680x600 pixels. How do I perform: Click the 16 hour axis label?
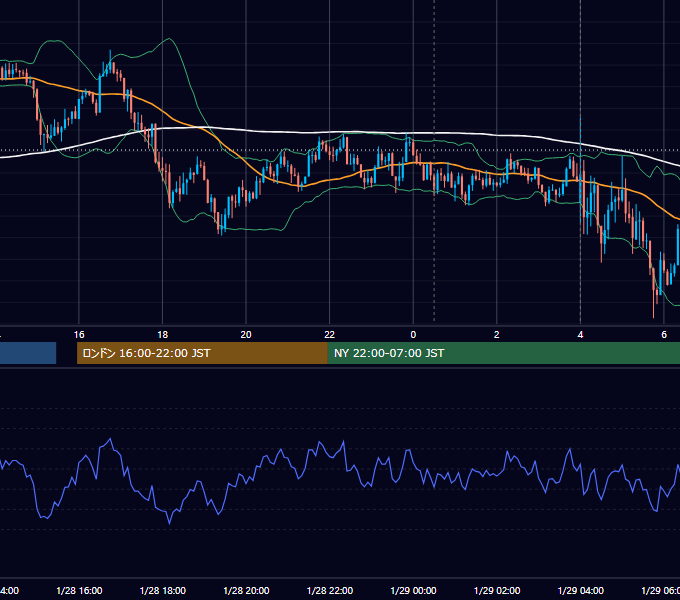pos(79,335)
